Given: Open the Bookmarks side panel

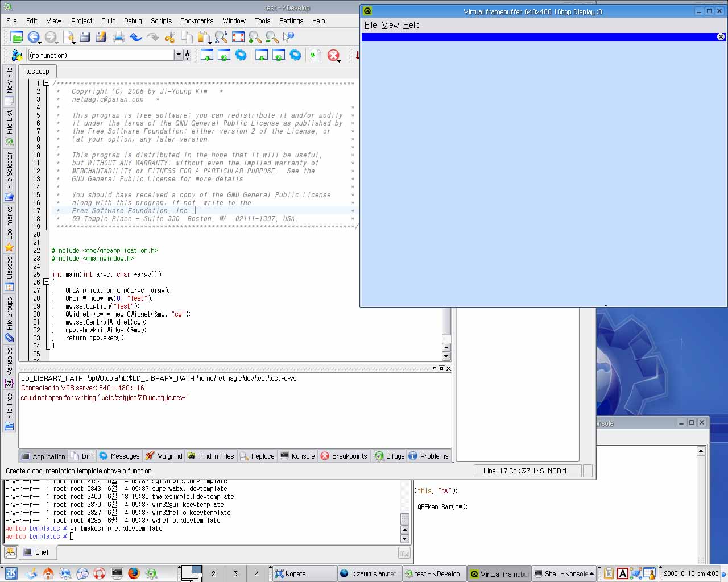Looking at the screenshot, I should [x=9, y=229].
